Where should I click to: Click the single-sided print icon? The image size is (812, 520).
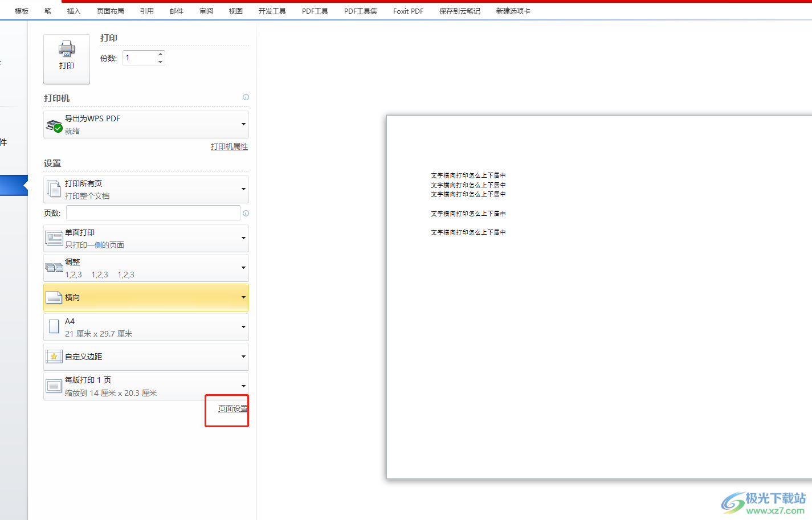(54, 238)
